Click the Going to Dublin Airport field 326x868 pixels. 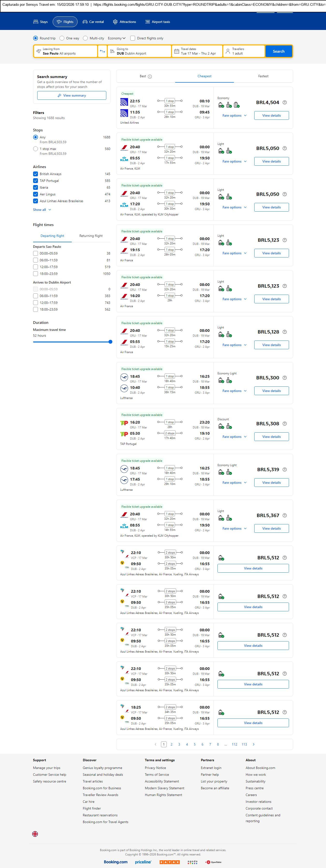tap(140, 51)
